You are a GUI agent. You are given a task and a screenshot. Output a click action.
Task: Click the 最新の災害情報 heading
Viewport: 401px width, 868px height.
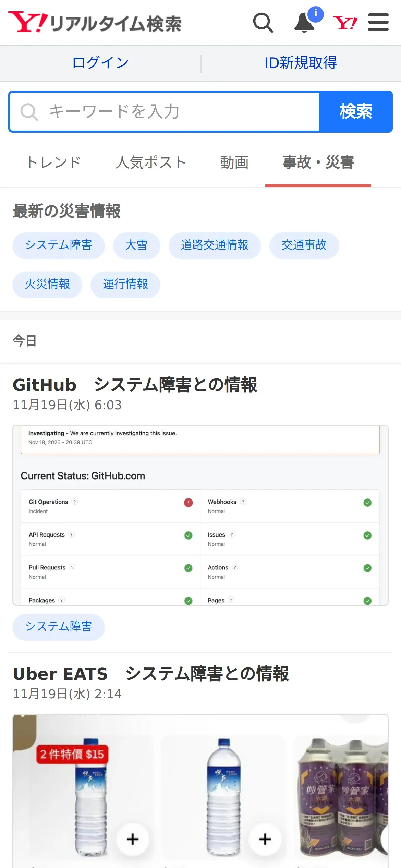(67, 211)
